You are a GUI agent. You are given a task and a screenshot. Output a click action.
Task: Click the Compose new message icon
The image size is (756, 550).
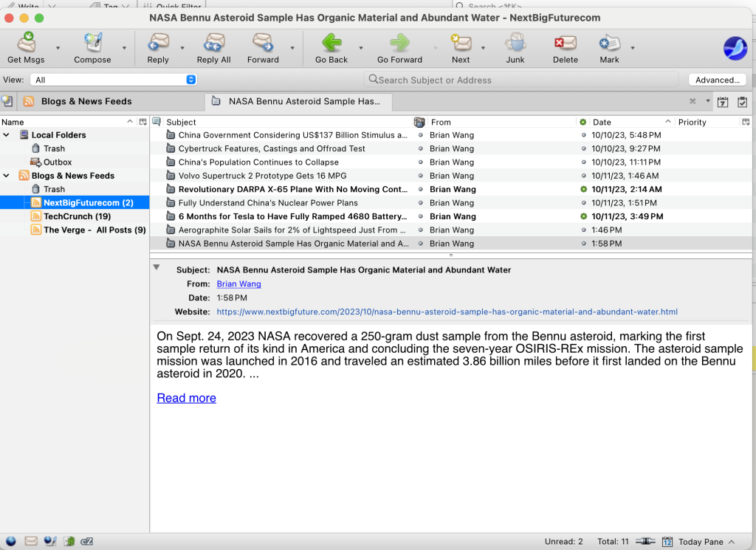point(92,42)
